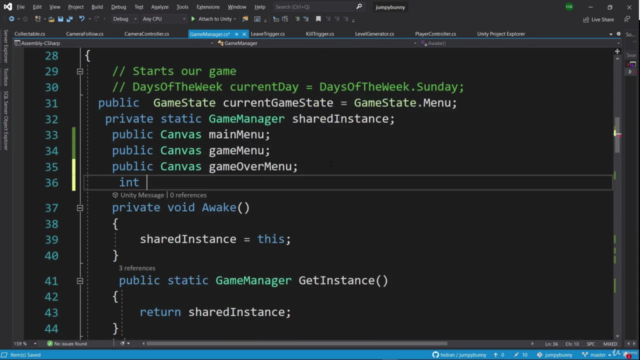Image resolution: width=640 pixels, height=360 pixels.
Task: Click the Navigate Backward toolbar icon
Action: (11, 19)
